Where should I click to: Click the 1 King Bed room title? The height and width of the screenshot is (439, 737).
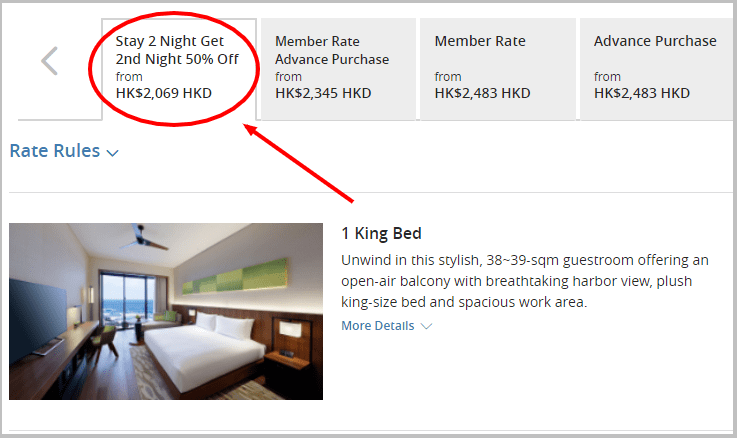[x=381, y=233]
